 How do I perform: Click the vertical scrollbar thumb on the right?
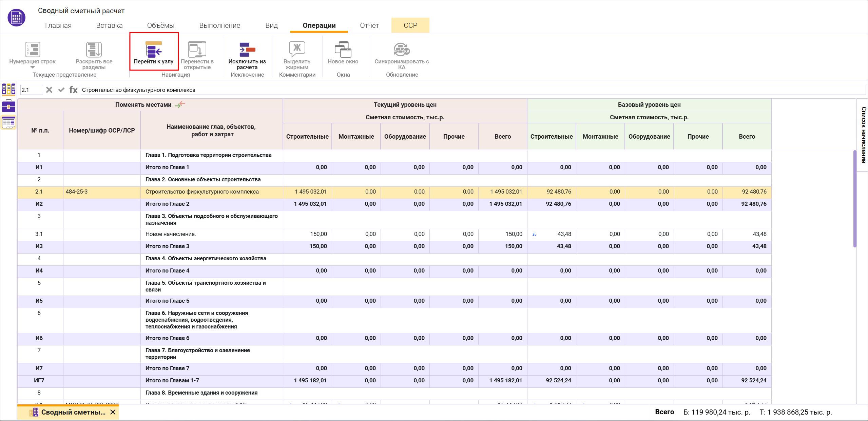click(x=855, y=199)
